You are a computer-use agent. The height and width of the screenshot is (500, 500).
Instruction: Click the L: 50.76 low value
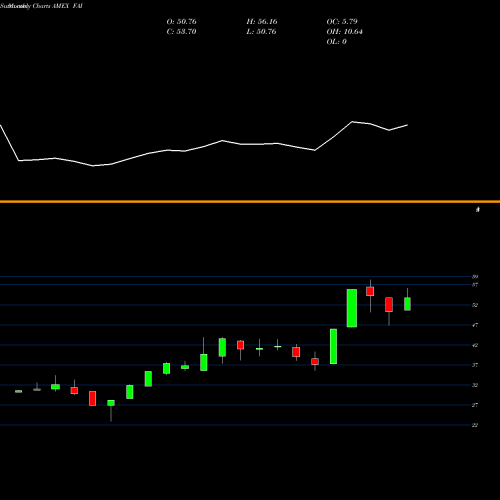[261, 32]
